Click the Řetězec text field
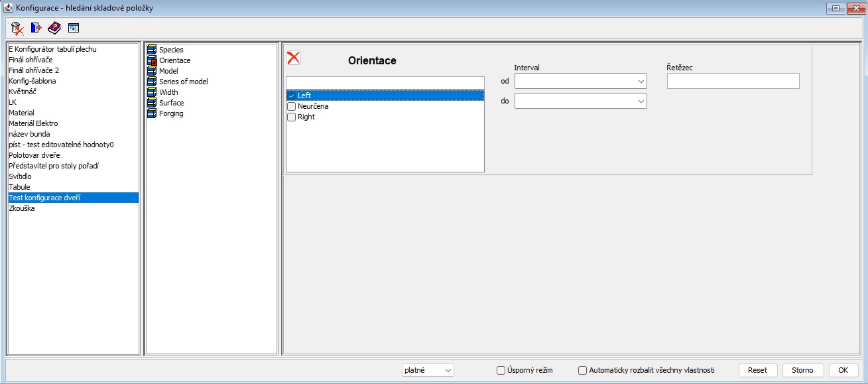 pyautogui.click(x=733, y=81)
